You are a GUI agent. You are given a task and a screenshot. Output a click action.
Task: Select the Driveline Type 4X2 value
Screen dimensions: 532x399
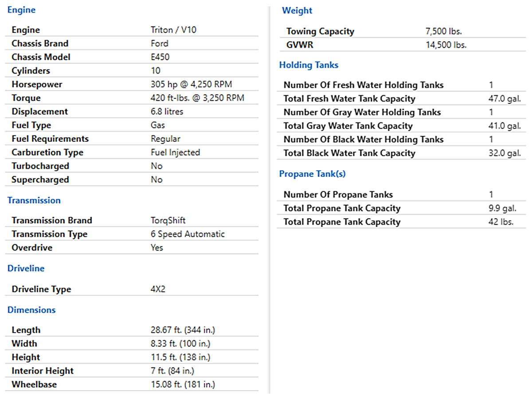[158, 289]
